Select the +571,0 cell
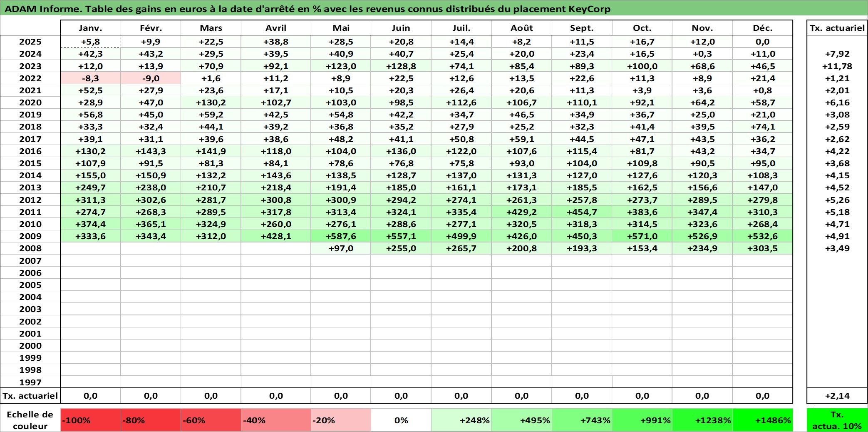The height and width of the screenshot is (432, 868). tap(642, 236)
